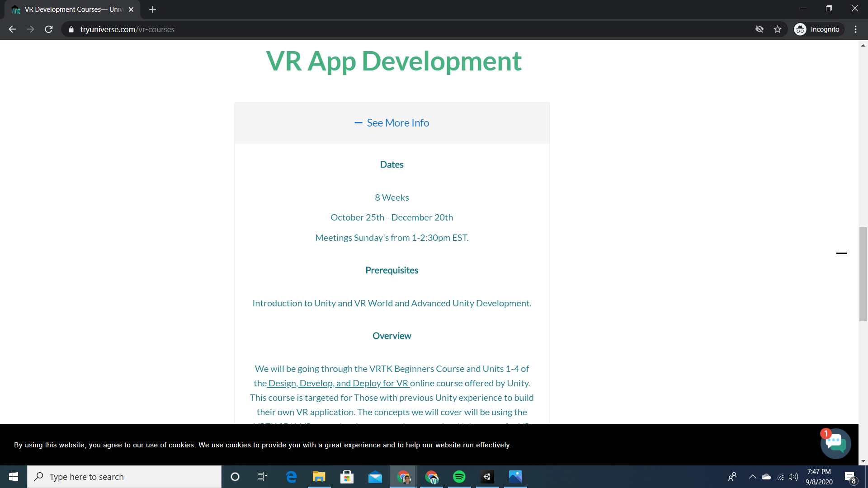Click the third-party cookies blocked eye icon

[x=759, y=29]
